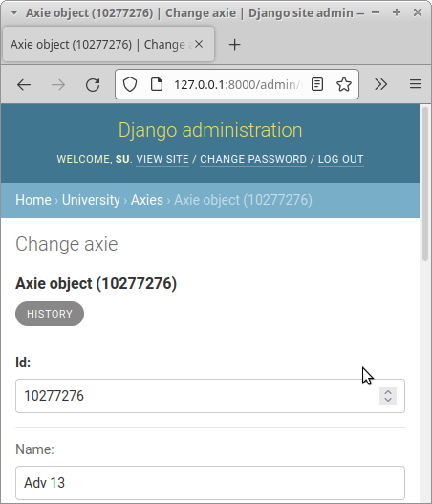This screenshot has height=504, width=432.
Task: Reload the page with the refresh icon
Action: point(93,85)
